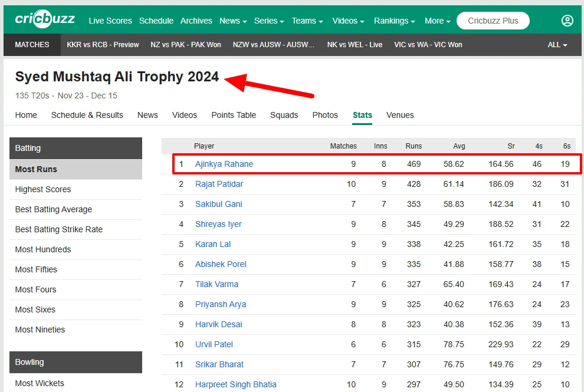Expand the Series dropdown menu
Viewport: 584px width, 392px height.
pos(269,21)
